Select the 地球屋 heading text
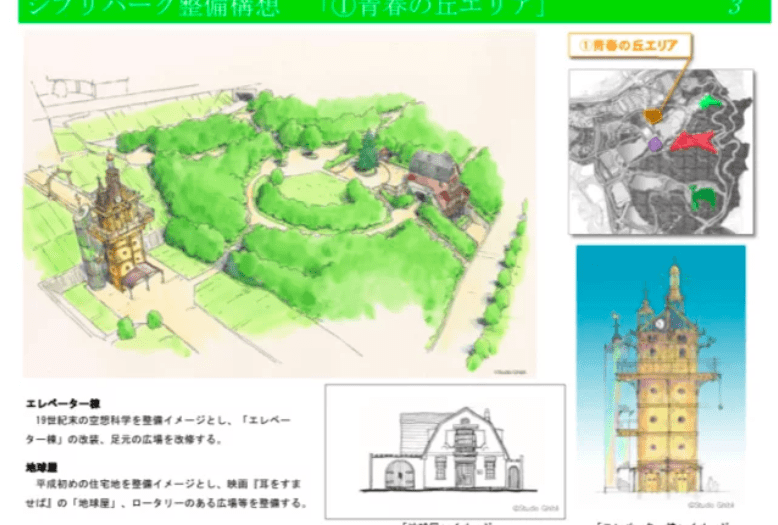 pos(42,467)
